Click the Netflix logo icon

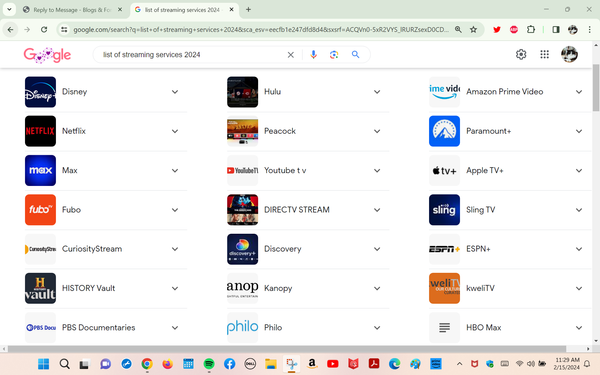click(40, 131)
